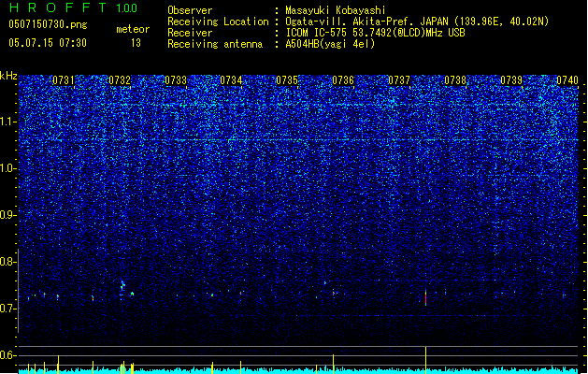Click the 0738 time marker
This screenshot has height=374, width=588.
[455, 80]
